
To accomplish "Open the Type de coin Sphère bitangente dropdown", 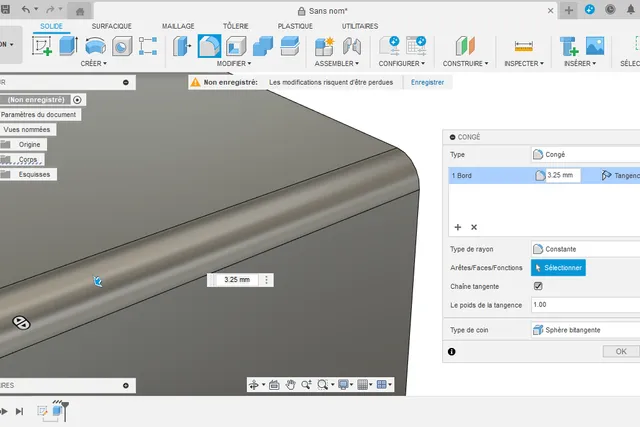I will tap(586, 330).
